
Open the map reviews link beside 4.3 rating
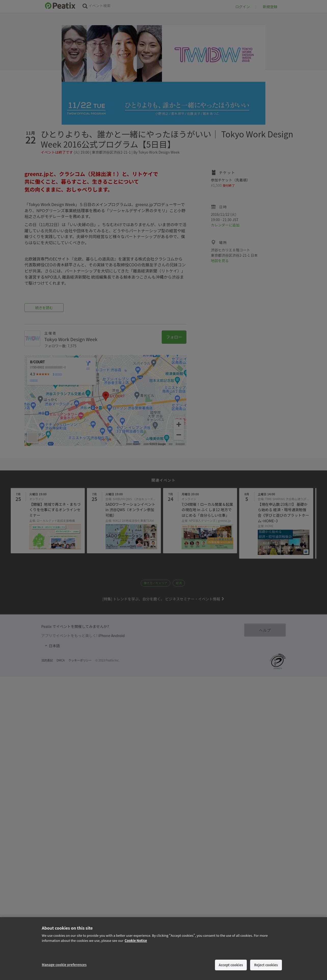pos(57,374)
